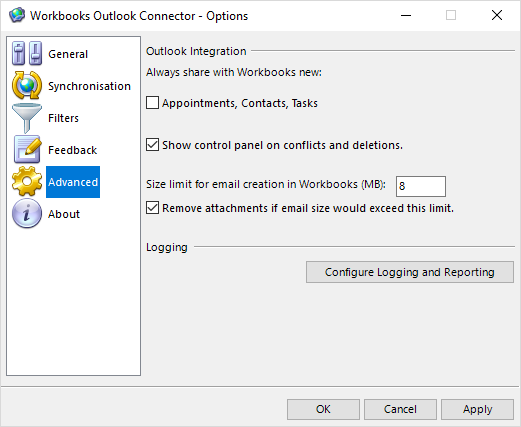Select the Filters label in sidebar
The image size is (521, 427).
(x=63, y=118)
